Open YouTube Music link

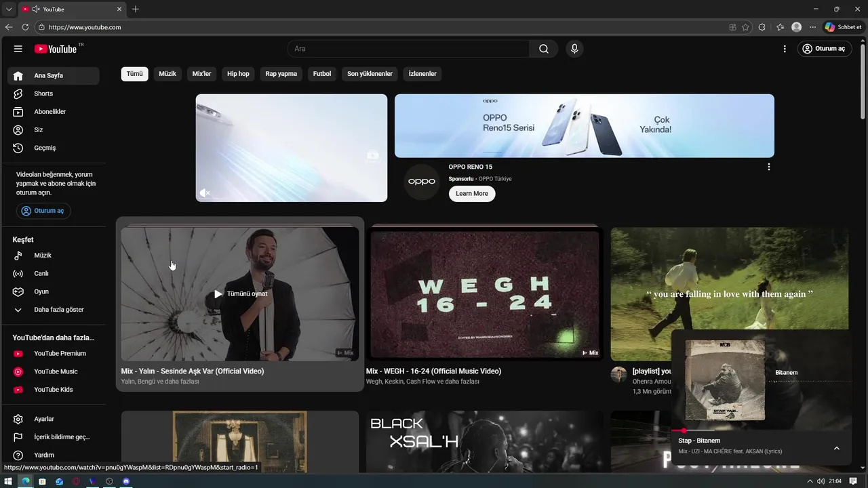(54, 371)
